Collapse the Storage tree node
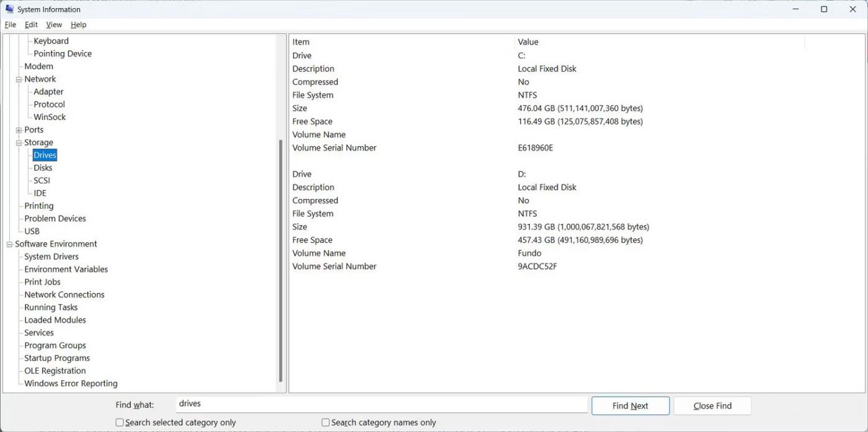This screenshot has width=868, height=432. (19, 143)
